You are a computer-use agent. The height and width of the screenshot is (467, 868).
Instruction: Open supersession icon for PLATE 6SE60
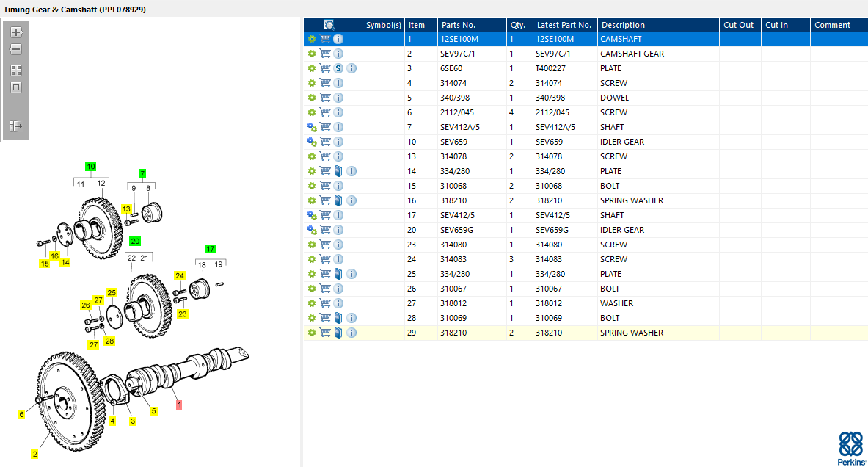338,69
